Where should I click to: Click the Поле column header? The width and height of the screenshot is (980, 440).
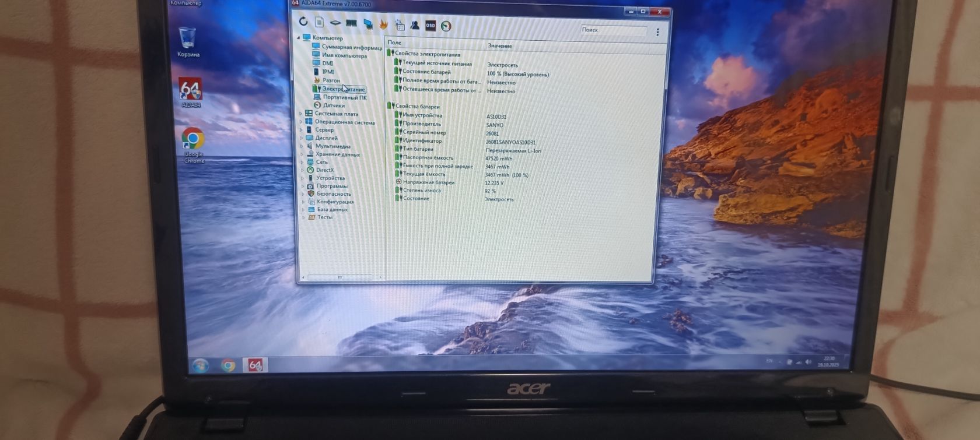[x=434, y=43]
